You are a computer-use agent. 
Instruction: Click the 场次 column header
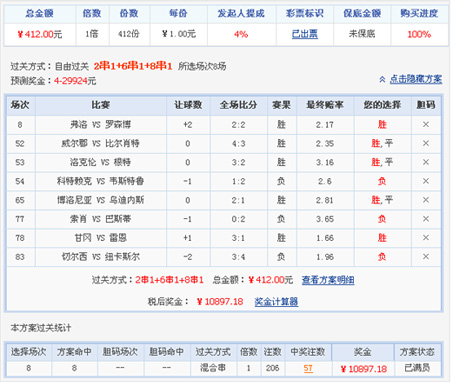click(x=20, y=105)
